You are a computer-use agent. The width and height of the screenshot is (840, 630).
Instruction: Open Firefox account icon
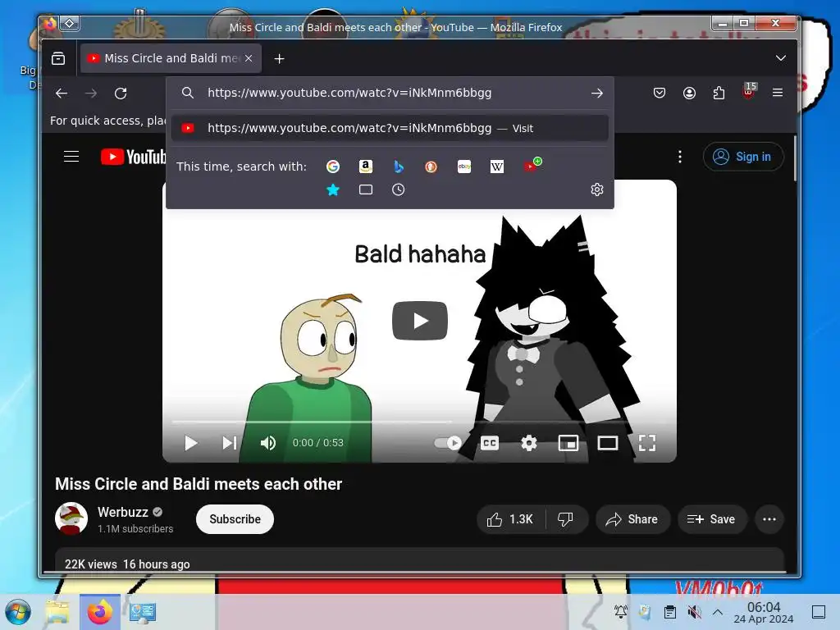[689, 94]
